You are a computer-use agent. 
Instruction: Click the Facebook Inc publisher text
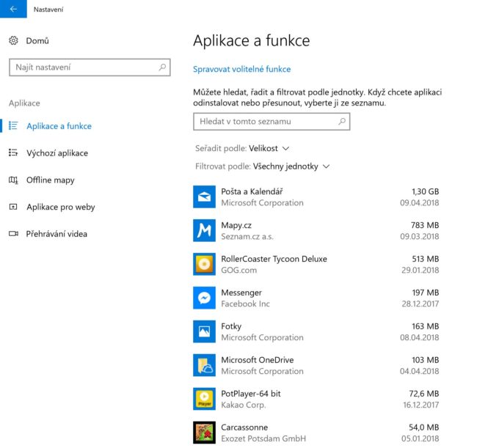pyautogui.click(x=245, y=304)
